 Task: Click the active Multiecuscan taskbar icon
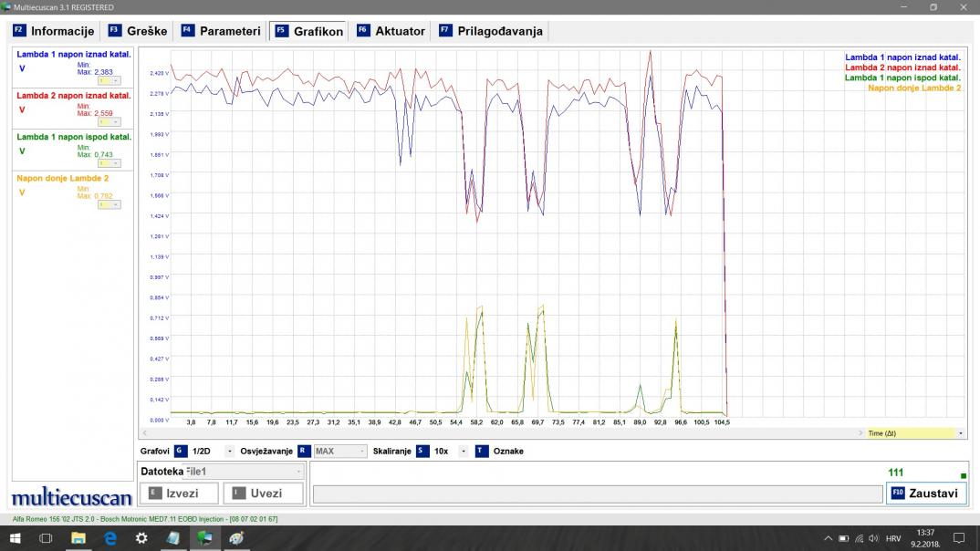205,538
